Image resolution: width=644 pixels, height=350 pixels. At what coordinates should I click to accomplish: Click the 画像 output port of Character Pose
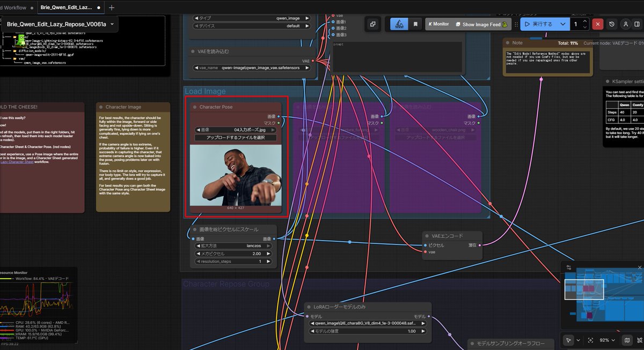(x=279, y=116)
